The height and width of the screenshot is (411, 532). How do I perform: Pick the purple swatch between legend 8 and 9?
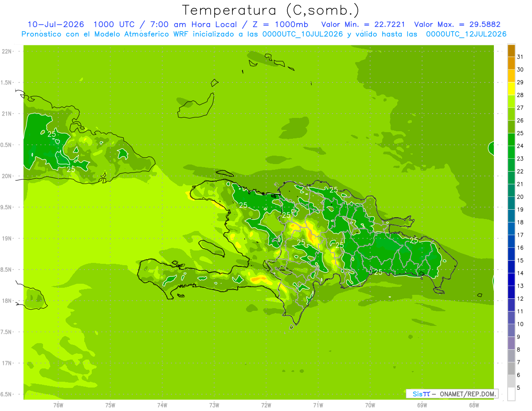[x=511, y=343]
